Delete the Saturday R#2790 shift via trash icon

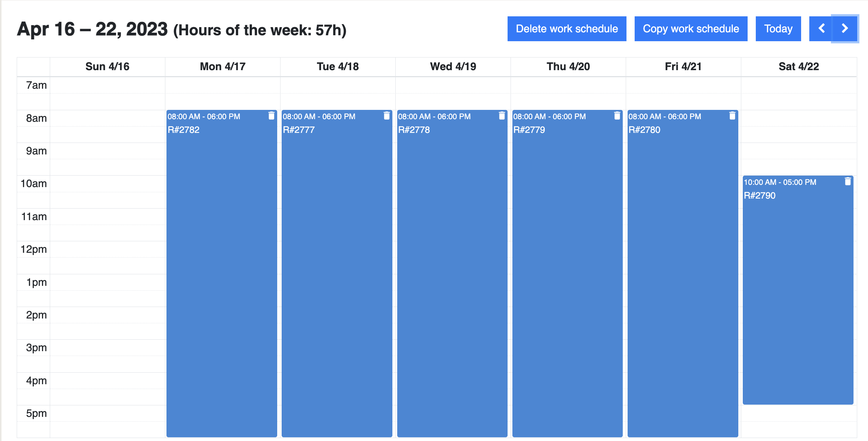848,182
